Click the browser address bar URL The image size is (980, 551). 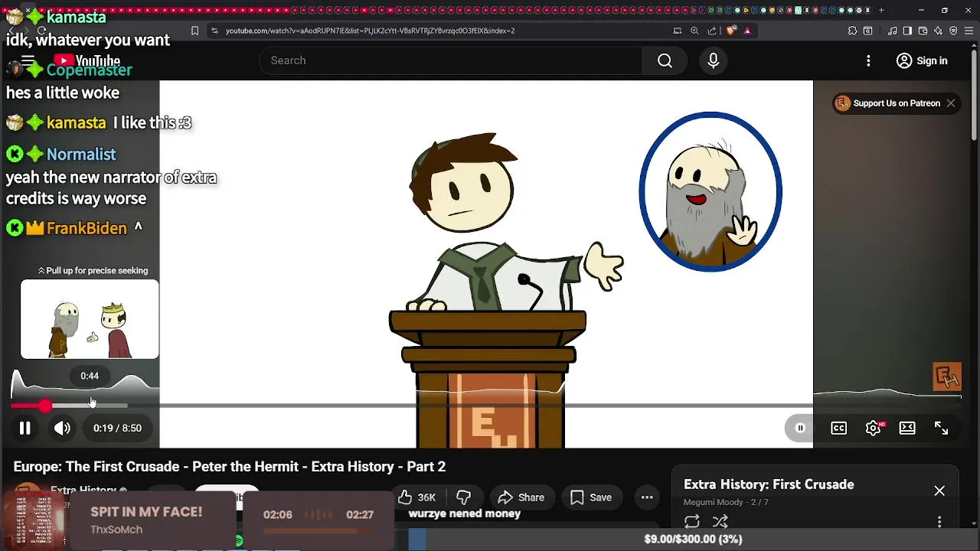(370, 31)
